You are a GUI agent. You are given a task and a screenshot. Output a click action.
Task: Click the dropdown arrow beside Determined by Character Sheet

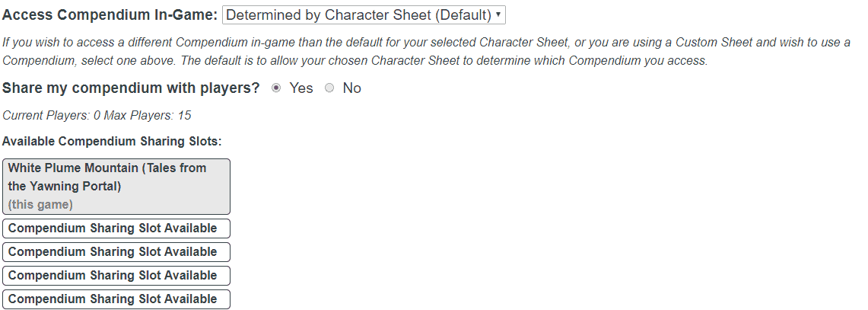click(498, 15)
